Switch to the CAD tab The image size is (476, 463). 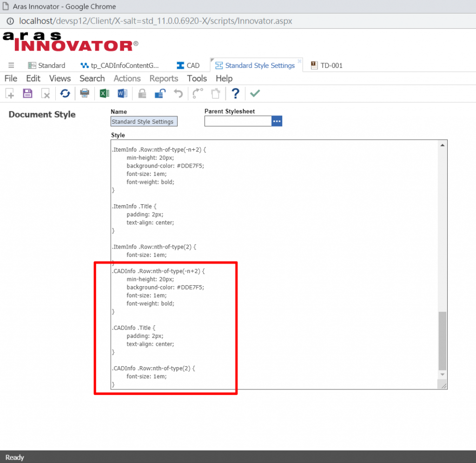tap(188, 65)
